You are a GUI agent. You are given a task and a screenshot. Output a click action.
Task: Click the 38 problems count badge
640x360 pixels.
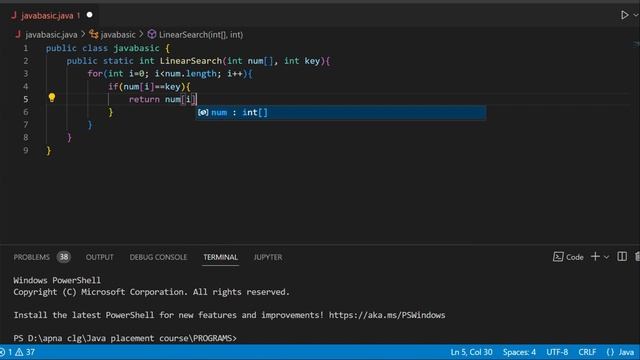pos(64,257)
